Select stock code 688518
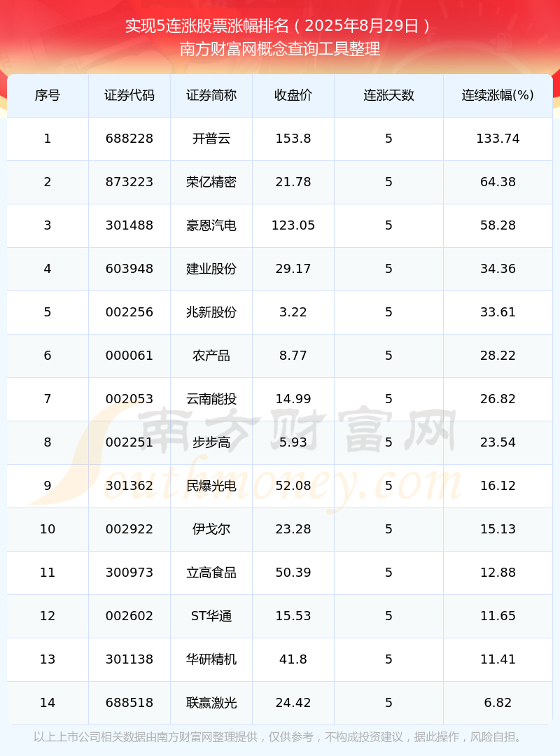 coord(129,703)
